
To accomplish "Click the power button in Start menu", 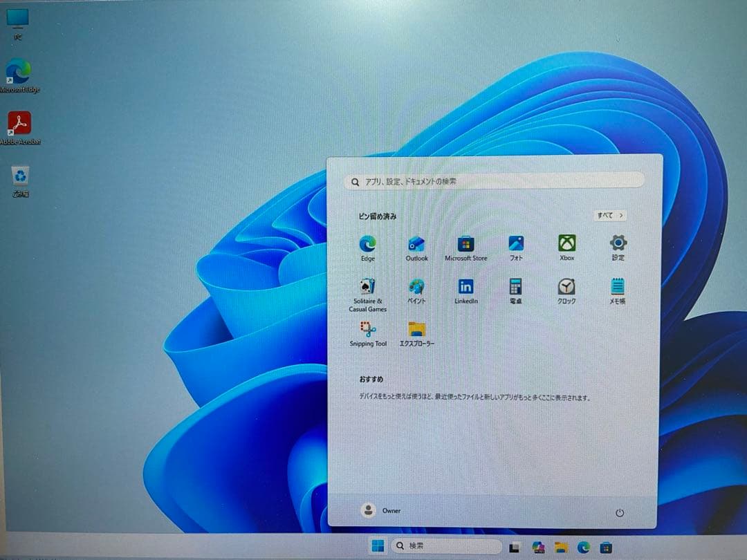I will pos(620,510).
